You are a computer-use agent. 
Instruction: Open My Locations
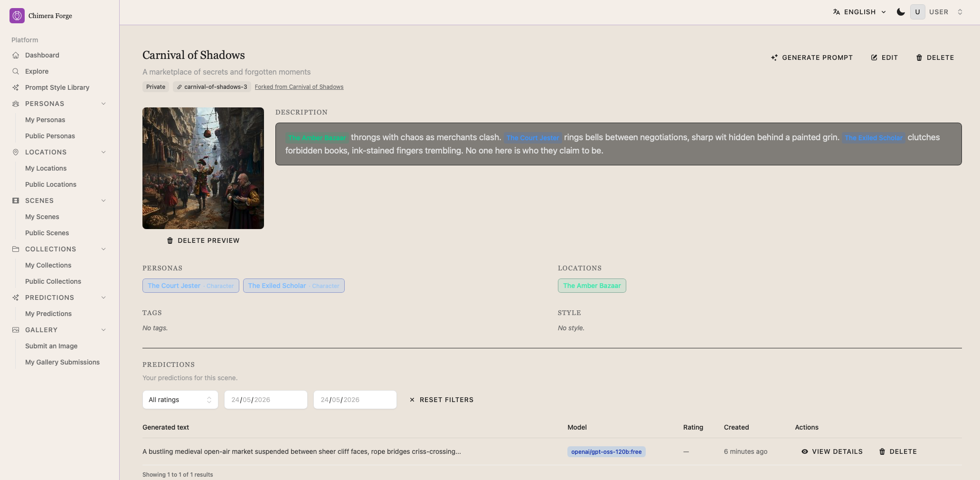pyautogui.click(x=46, y=168)
